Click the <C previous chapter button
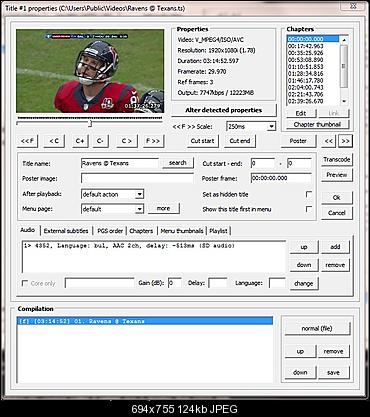The image size is (370, 417). click(x=54, y=141)
